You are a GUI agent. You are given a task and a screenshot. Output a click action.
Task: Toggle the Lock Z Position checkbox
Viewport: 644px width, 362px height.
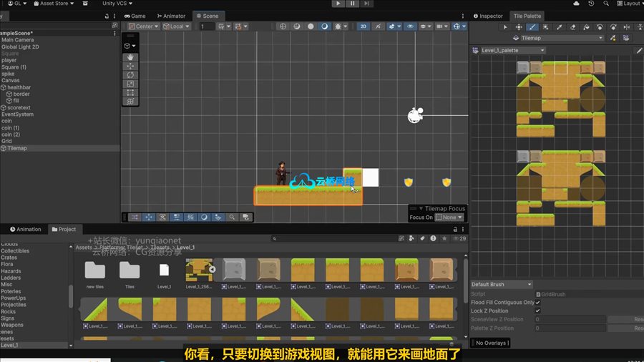coord(538,311)
